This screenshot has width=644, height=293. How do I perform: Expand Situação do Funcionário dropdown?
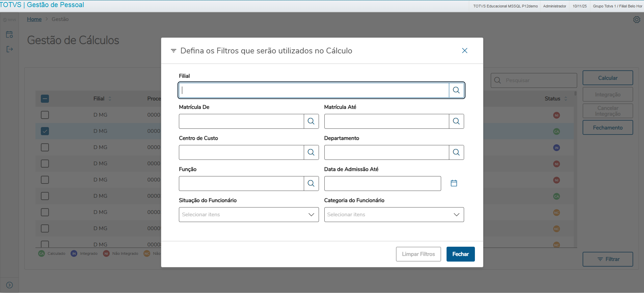[x=249, y=215]
